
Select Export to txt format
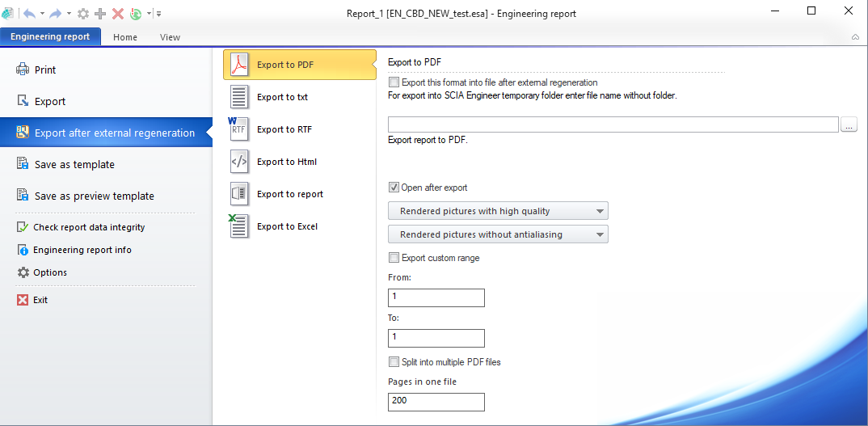(282, 97)
